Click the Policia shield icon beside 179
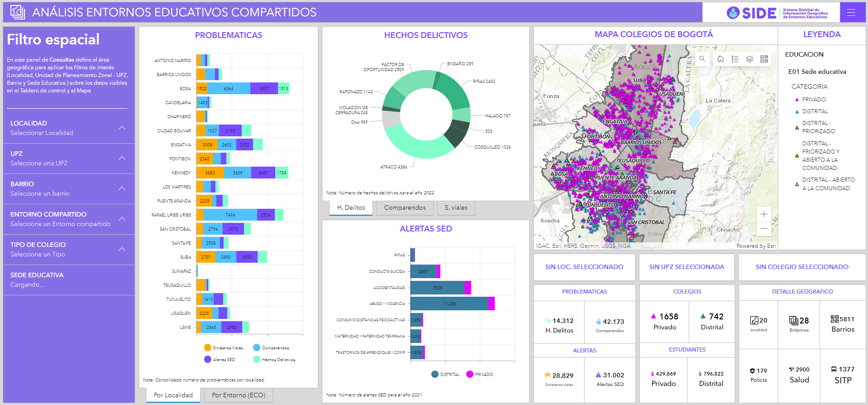 752,371
